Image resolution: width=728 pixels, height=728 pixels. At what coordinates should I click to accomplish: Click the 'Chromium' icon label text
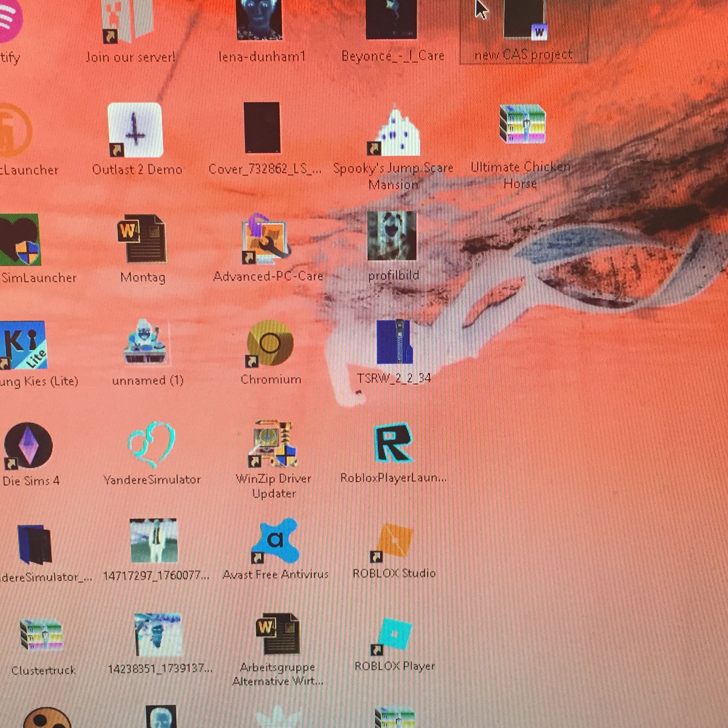point(271,380)
